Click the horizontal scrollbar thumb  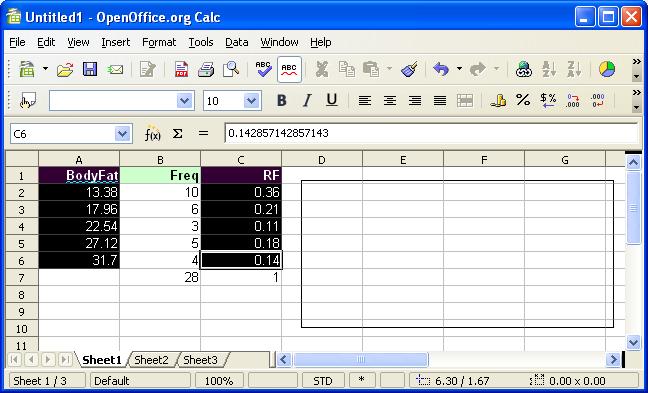click(361, 360)
